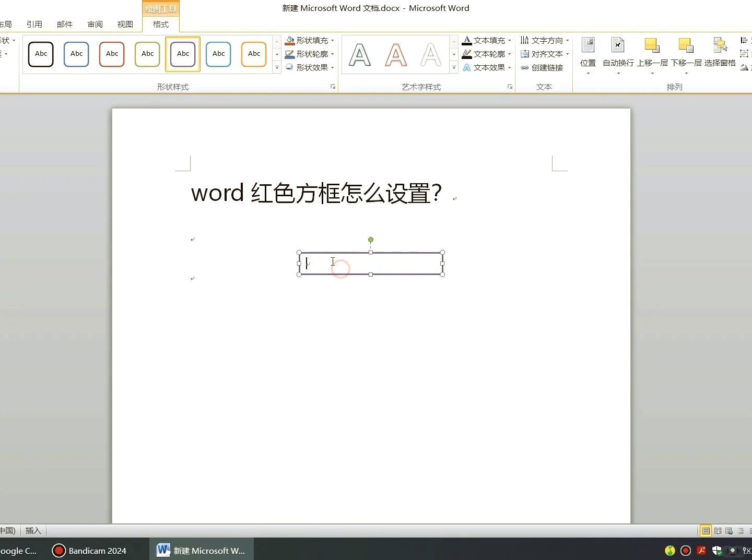Switch to Full Screen Reading view in status bar

[x=718, y=531]
